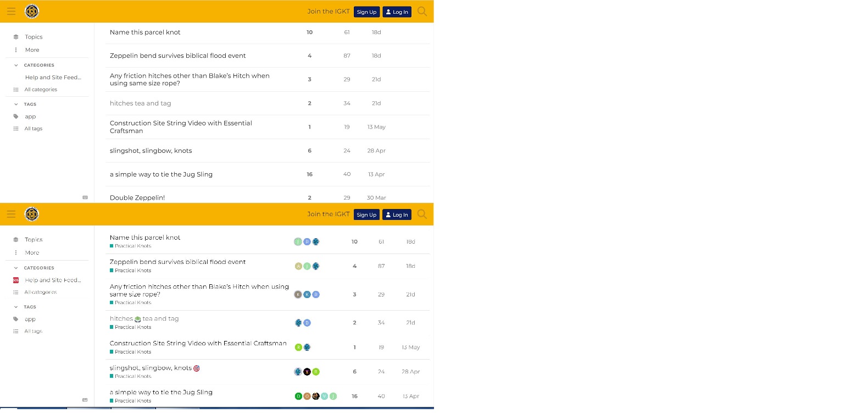
Task: Click the list icon beside 'All tags' in lower sidebar
Action: [16, 331]
